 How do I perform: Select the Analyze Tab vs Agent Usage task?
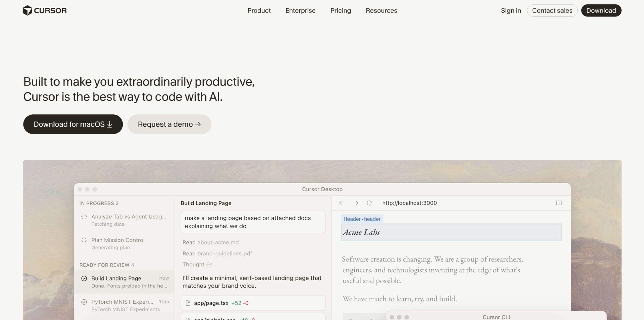[124, 220]
